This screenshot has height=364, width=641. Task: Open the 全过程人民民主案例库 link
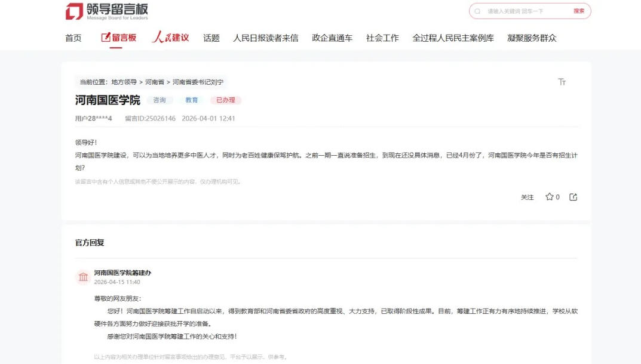click(x=453, y=37)
